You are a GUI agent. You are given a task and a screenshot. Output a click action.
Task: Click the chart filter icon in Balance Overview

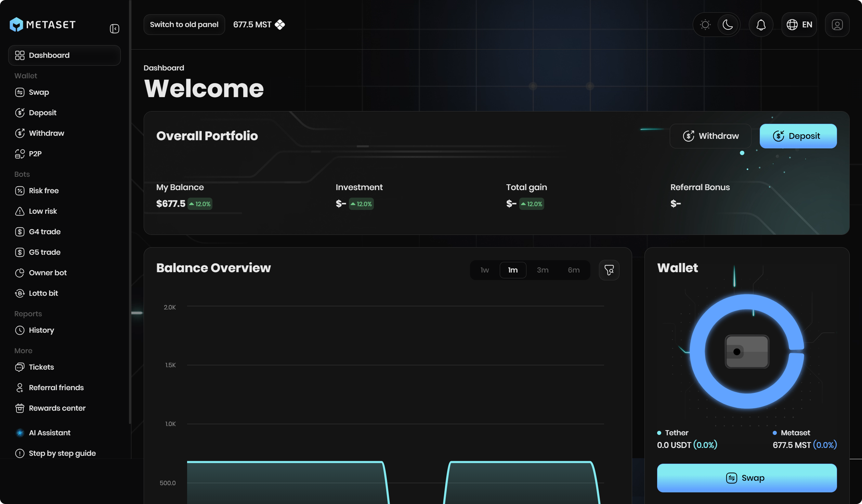point(609,270)
